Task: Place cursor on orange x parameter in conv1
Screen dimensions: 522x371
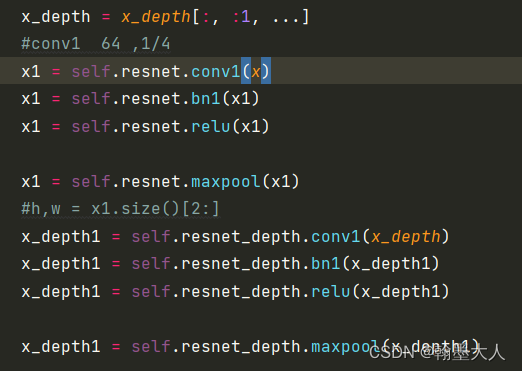Action: tap(256, 72)
